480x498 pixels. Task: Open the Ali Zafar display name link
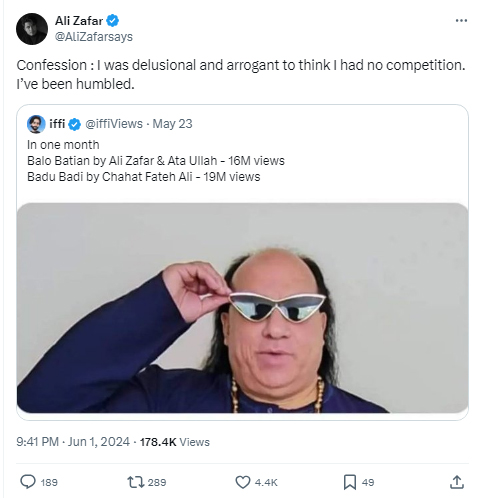tap(79, 21)
